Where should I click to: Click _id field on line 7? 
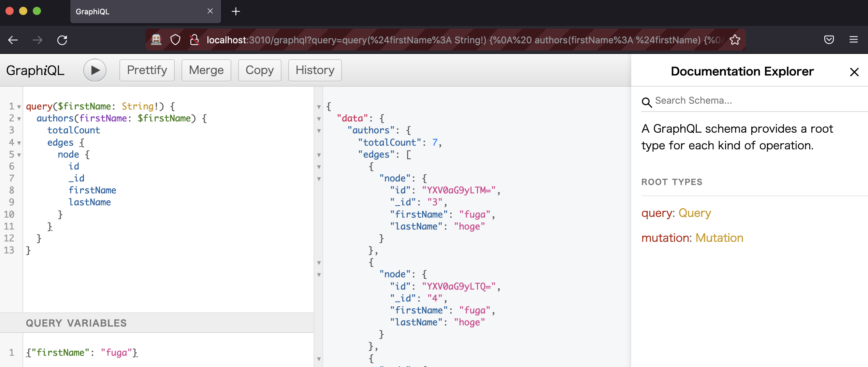click(76, 178)
